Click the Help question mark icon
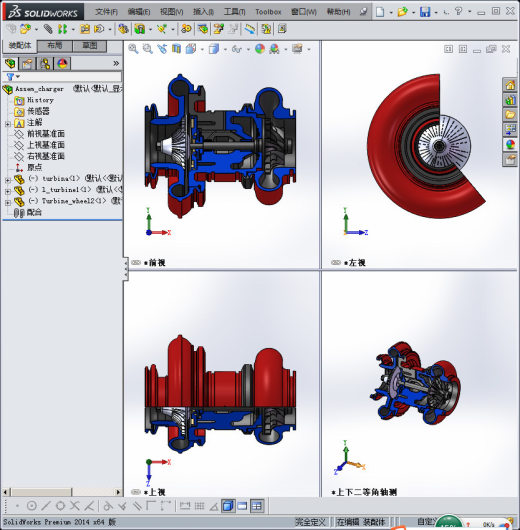Image resolution: width=520 pixels, height=530 pixels. click(x=458, y=11)
